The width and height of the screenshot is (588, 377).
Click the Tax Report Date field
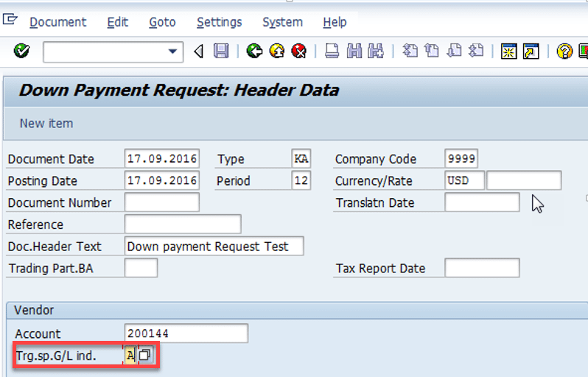click(482, 268)
